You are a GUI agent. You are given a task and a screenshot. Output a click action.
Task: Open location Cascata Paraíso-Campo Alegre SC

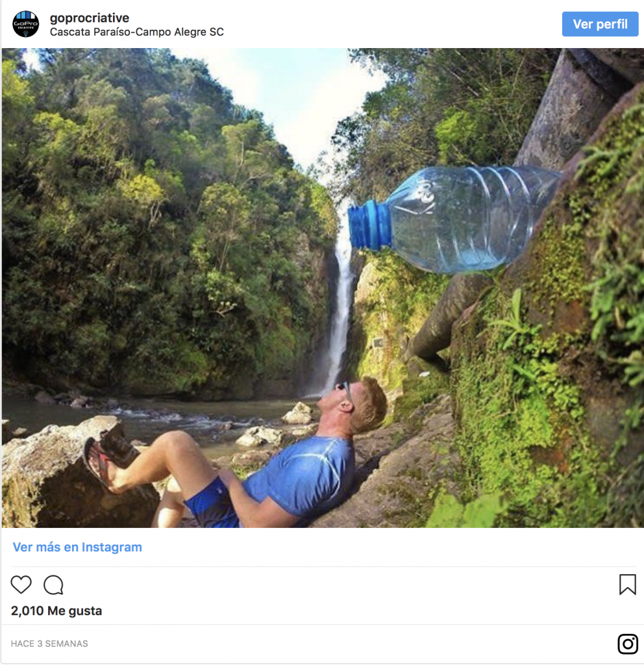tap(137, 32)
